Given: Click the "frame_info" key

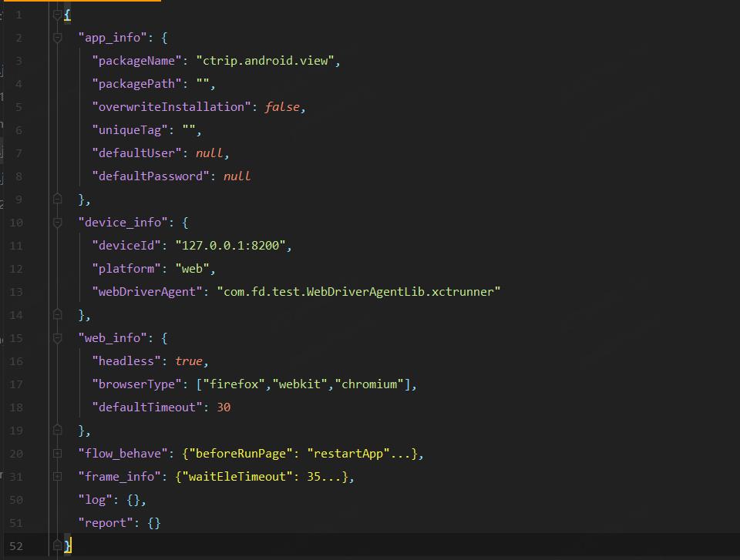Looking at the screenshot, I should 119,477.
